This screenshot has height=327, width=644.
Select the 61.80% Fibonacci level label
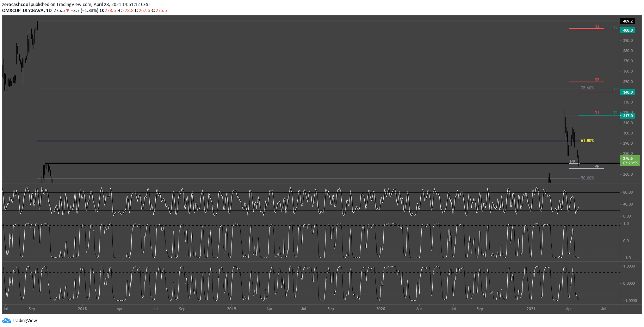[x=587, y=141]
